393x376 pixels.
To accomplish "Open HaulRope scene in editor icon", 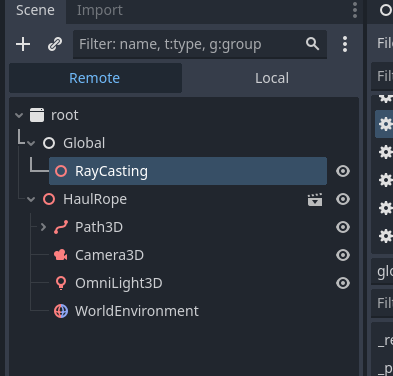I will [x=315, y=199].
